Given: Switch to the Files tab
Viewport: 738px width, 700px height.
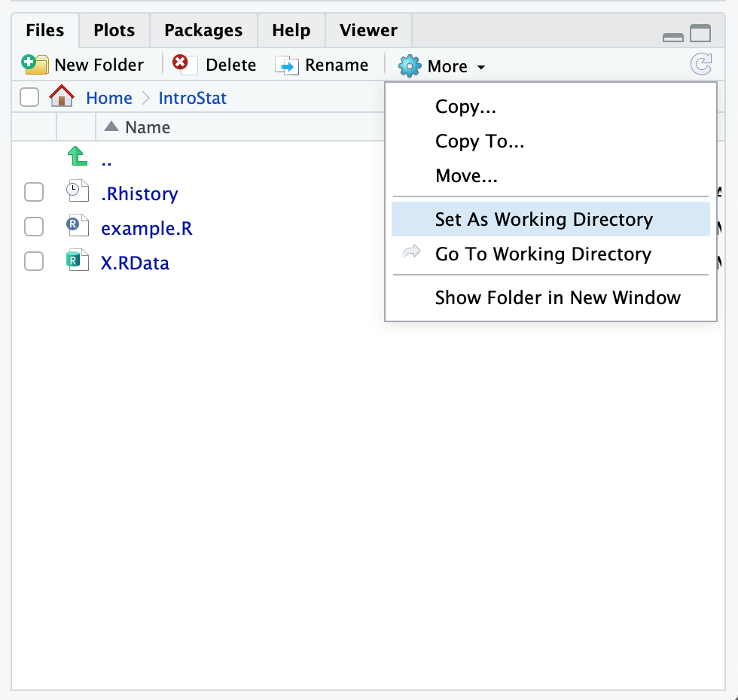Looking at the screenshot, I should point(45,31).
